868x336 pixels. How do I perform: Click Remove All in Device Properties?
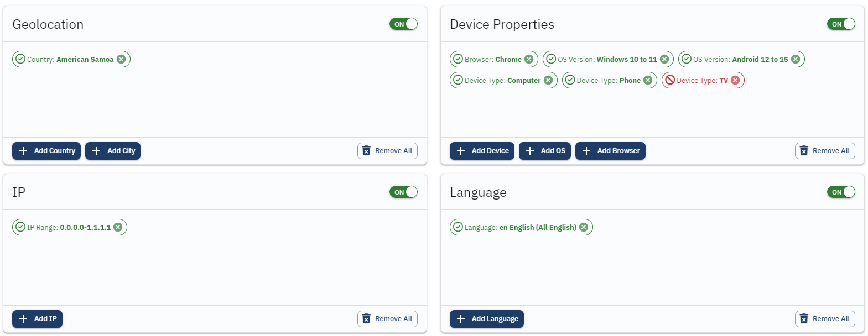coord(825,151)
